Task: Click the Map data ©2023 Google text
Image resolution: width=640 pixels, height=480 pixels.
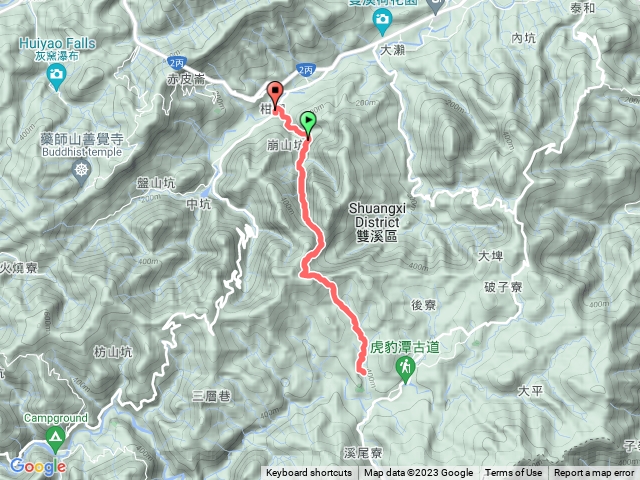Action: coord(418,473)
